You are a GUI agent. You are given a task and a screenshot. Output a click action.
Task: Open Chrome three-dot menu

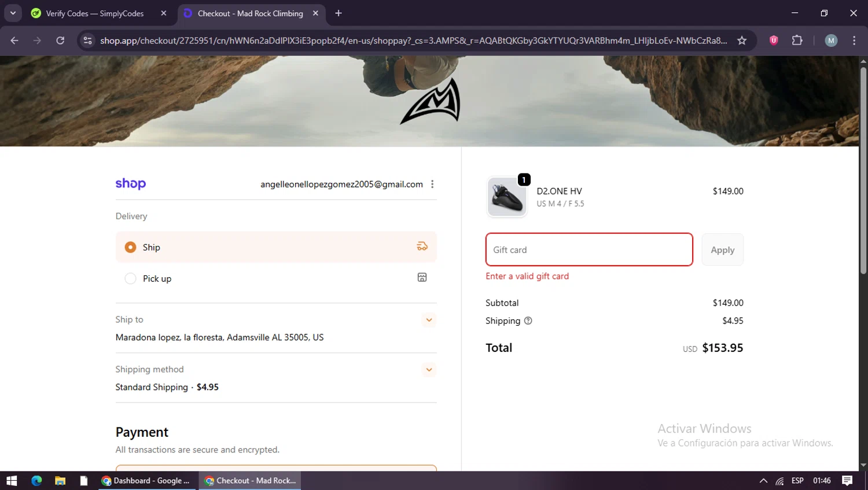coord(854,40)
